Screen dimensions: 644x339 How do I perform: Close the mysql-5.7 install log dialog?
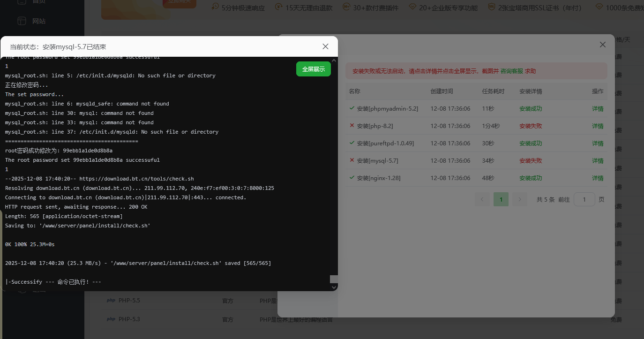(x=326, y=46)
